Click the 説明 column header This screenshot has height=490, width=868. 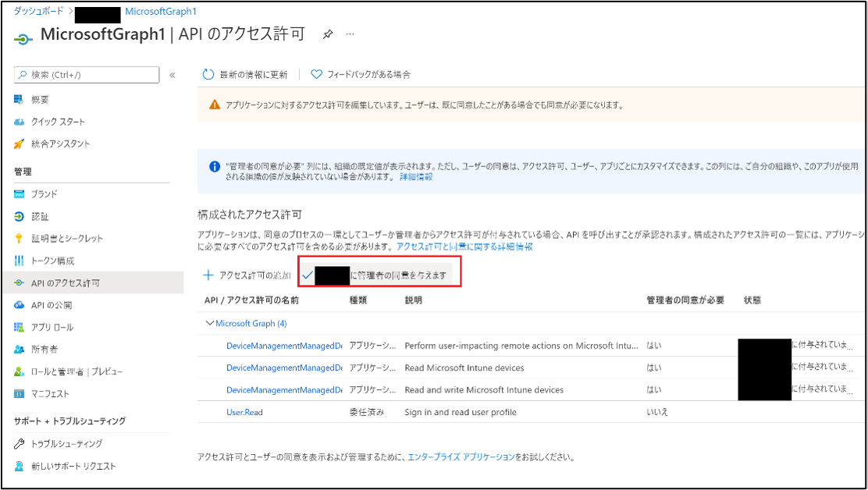[x=414, y=300]
